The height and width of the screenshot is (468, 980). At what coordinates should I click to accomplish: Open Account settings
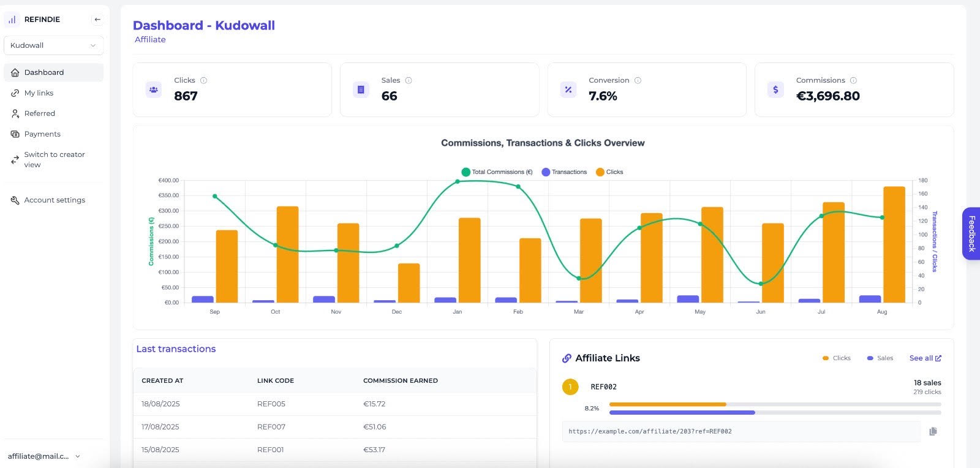[x=54, y=200]
